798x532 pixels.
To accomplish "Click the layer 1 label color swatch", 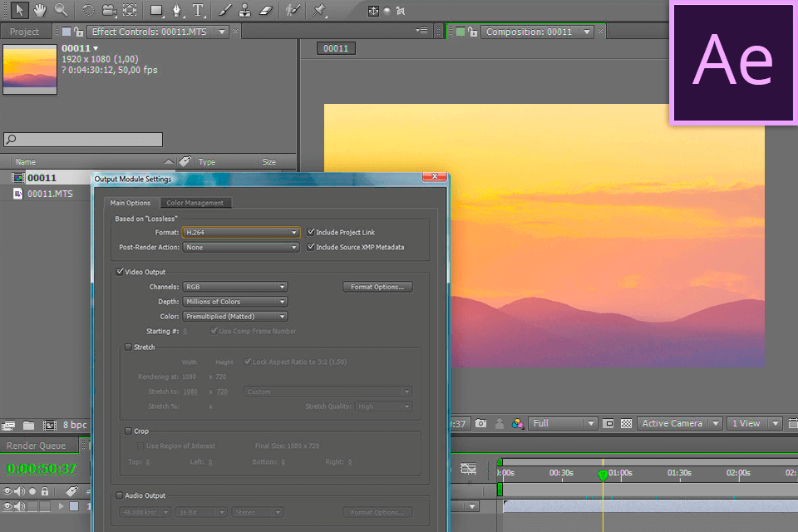I will point(74,506).
